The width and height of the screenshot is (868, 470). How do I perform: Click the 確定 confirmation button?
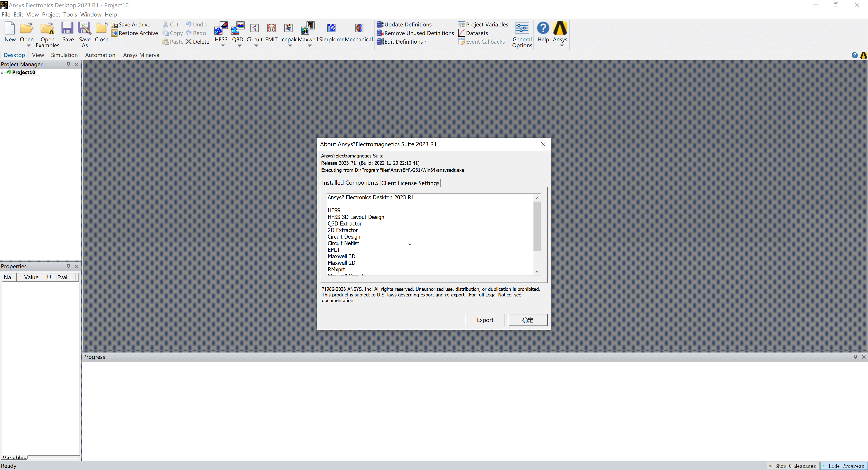pos(527,320)
